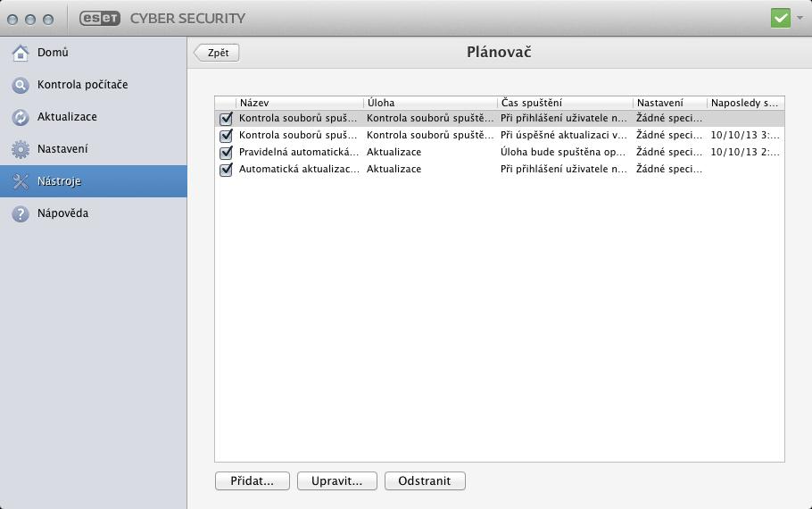Click the Zpět back button

click(217, 53)
